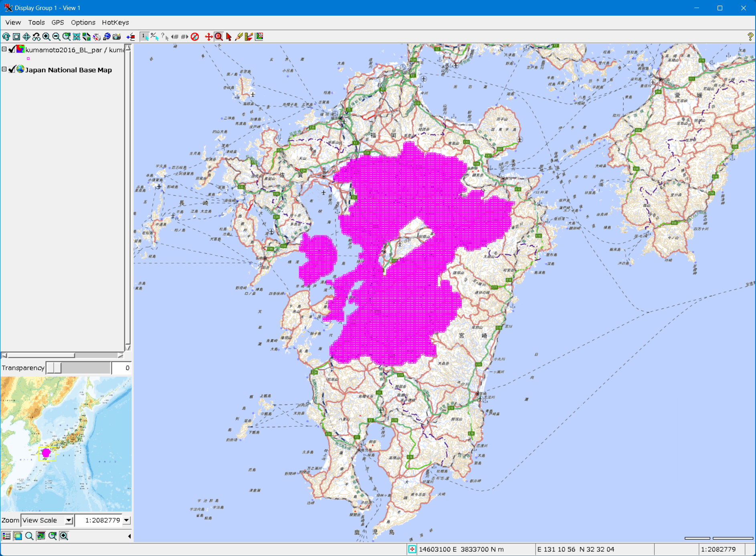Click the legend list icon in bottom panel
The width and height of the screenshot is (756, 556).
point(6,536)
